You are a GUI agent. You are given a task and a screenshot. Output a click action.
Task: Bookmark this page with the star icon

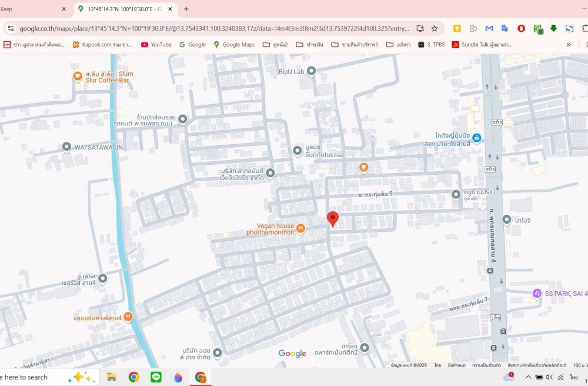click(x=435, y=28)
